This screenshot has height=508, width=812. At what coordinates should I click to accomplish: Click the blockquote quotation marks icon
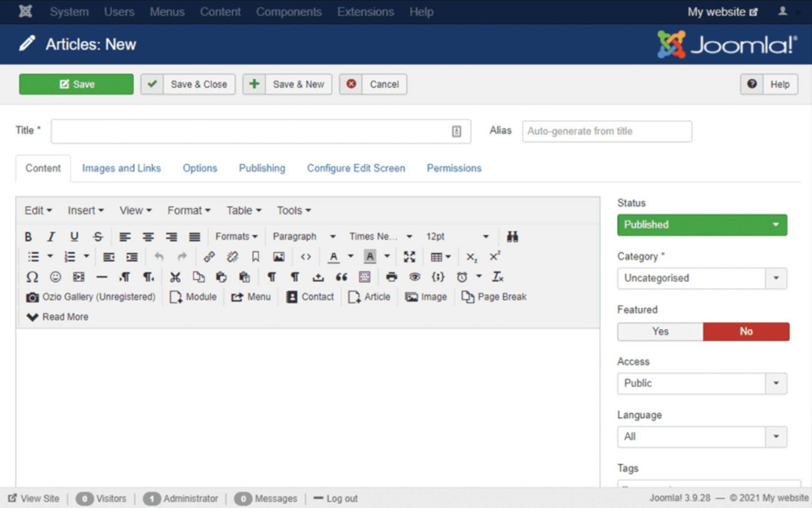341,277
